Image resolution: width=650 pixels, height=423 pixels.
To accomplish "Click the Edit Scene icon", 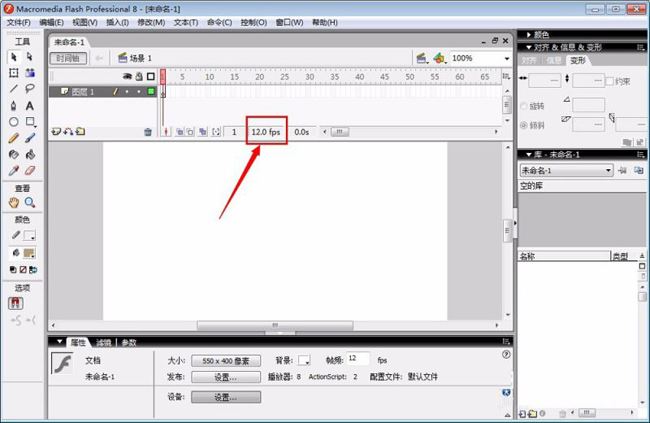I will click(x=421, y=58).
